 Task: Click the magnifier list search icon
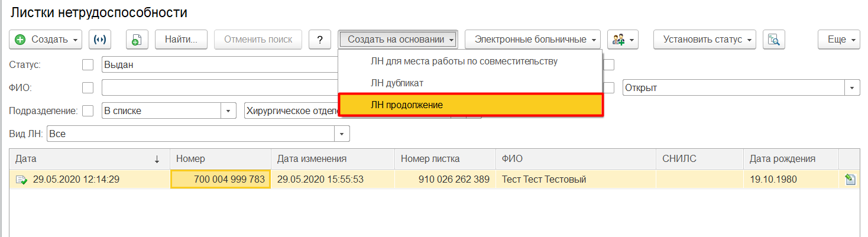click(x=773, y=40)
